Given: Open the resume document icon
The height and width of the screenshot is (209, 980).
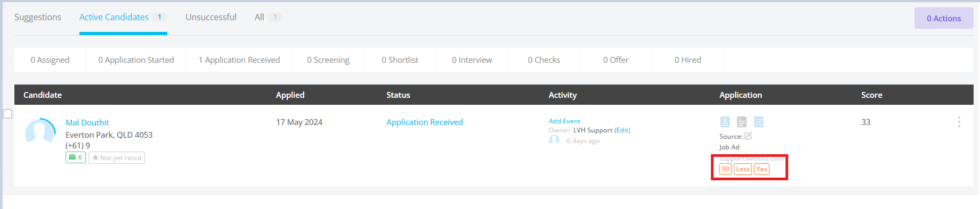Looking at the screenshot, I should (741, 122).
